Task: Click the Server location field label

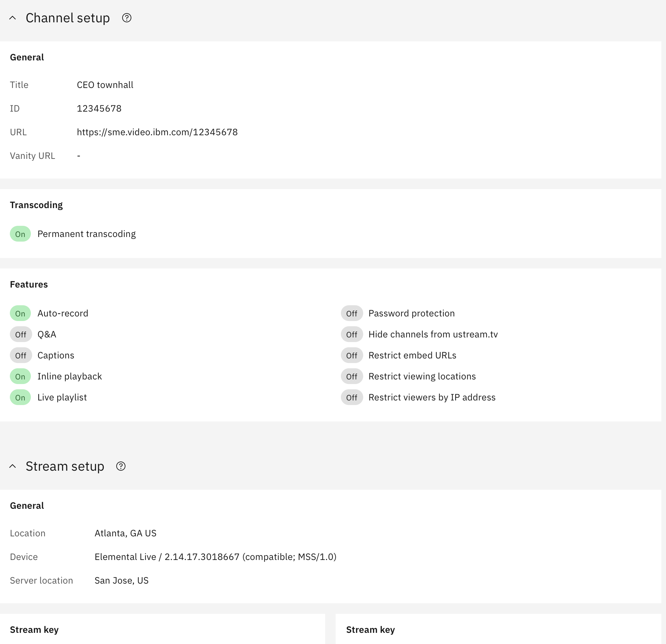Action: pos(41,581)
